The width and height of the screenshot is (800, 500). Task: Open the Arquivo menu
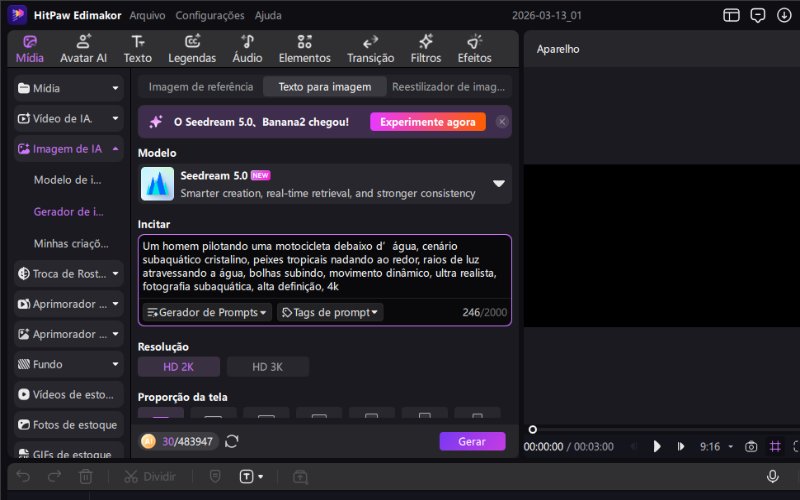click(x=147, y=15)
